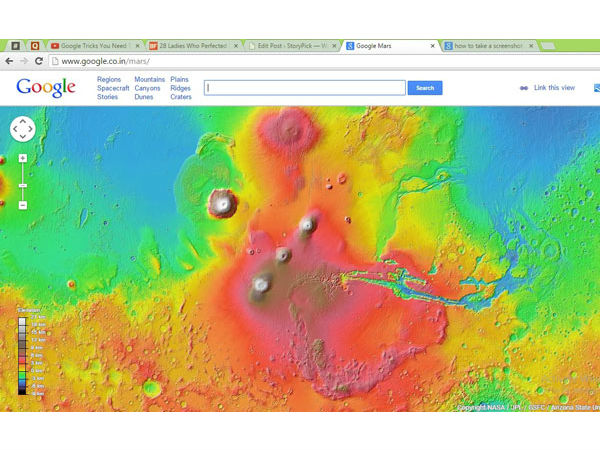Select the Canyons link
This screenshot has width=600, height=450.
148,88
